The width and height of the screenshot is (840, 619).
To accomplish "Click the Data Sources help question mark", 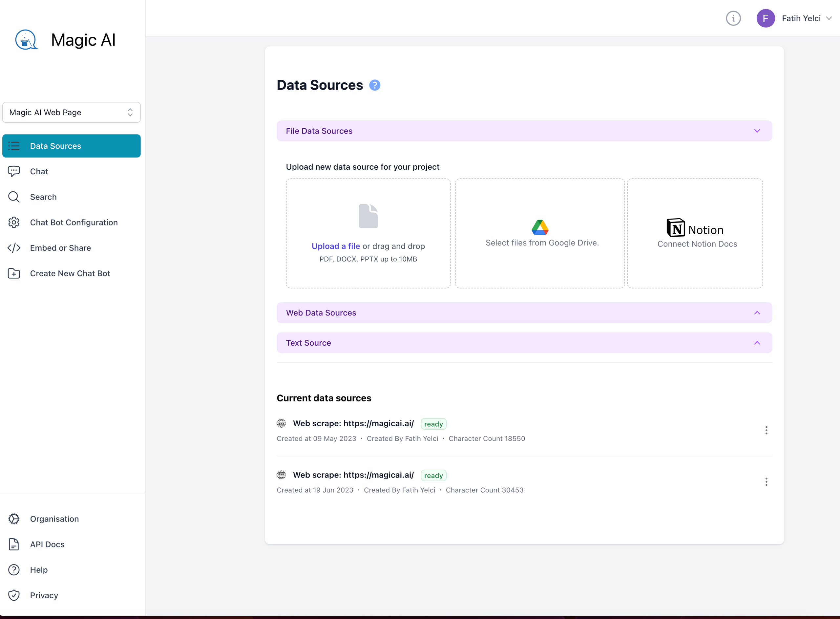I will 374,85.
